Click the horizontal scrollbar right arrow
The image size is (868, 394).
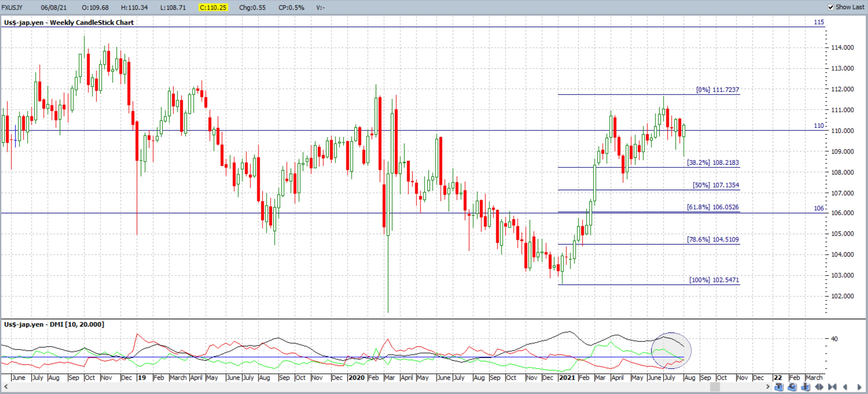(x=768, y=387)
